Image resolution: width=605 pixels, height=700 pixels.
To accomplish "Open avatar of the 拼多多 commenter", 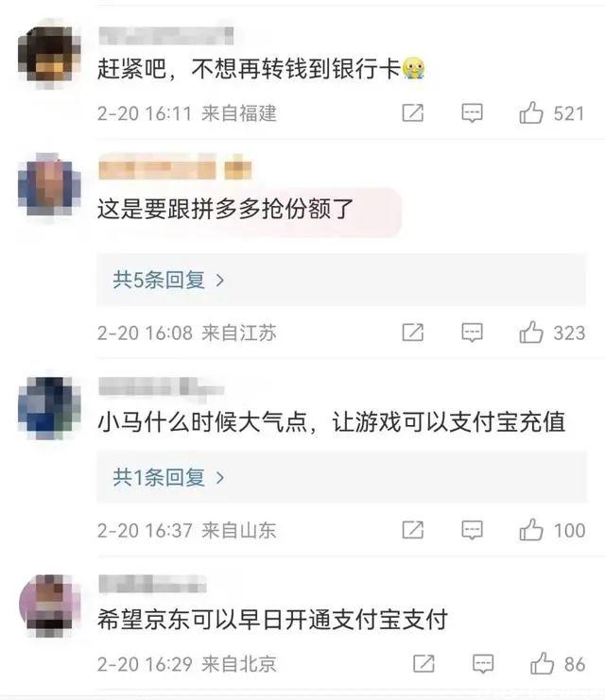I will click(49, 185).
